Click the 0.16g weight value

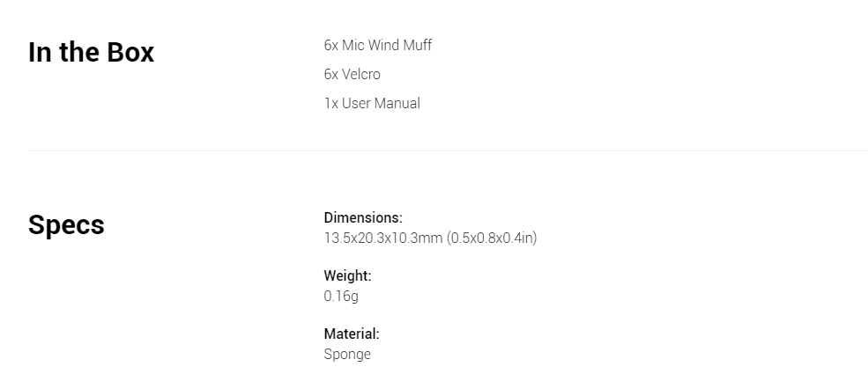pos(341,297)
